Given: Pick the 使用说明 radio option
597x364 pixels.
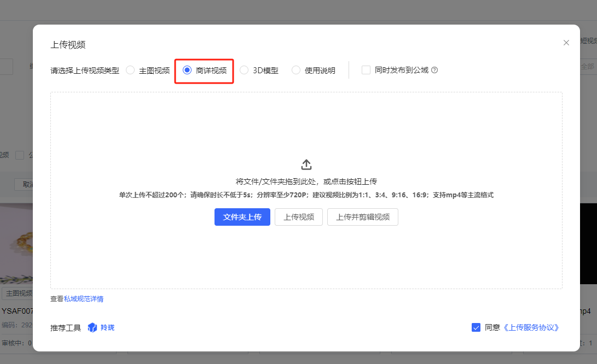Looking at the screenshot, I should point(296,70).
